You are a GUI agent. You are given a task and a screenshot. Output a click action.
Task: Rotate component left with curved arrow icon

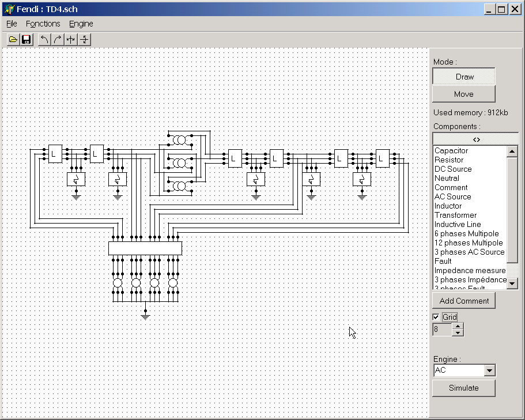point(44,40)
